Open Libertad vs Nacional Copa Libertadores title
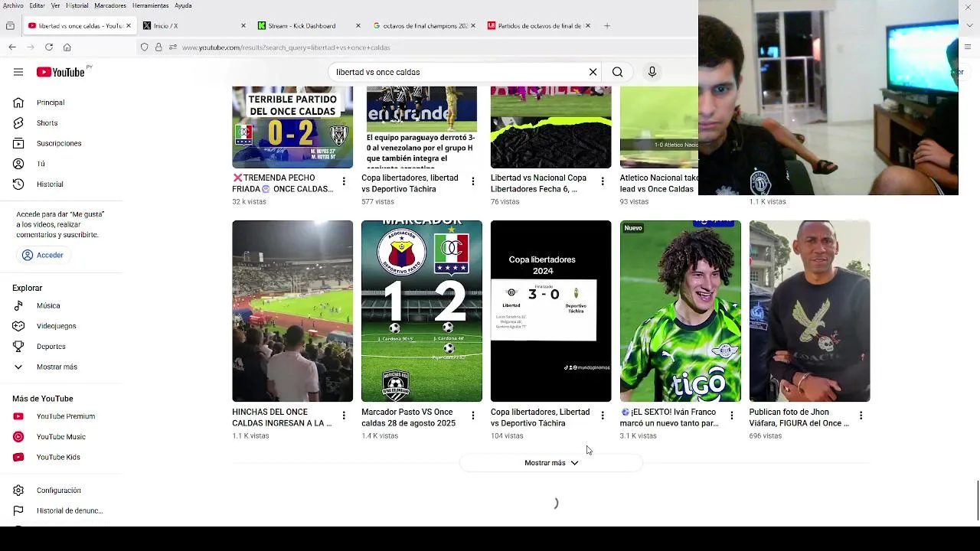Screen dimensions: 980x551 pos(539,184)
